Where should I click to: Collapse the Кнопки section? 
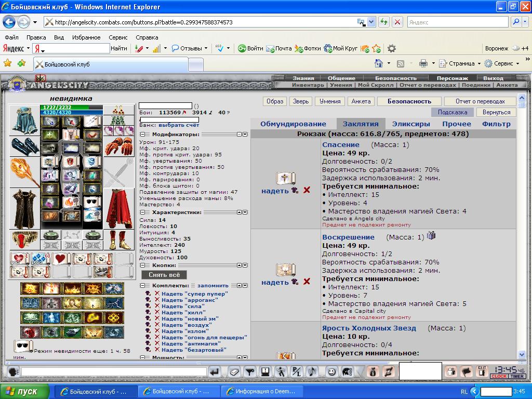[x=142, y=265]
